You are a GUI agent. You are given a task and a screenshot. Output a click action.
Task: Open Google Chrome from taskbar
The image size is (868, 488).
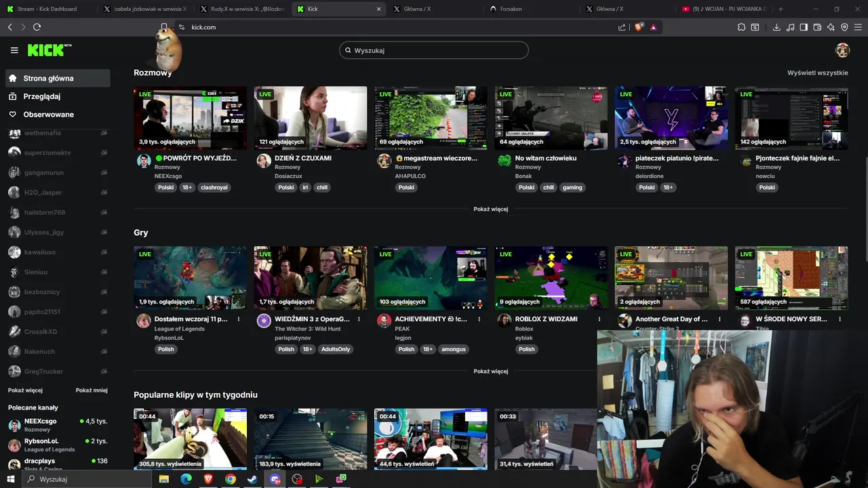coord(231,479)
